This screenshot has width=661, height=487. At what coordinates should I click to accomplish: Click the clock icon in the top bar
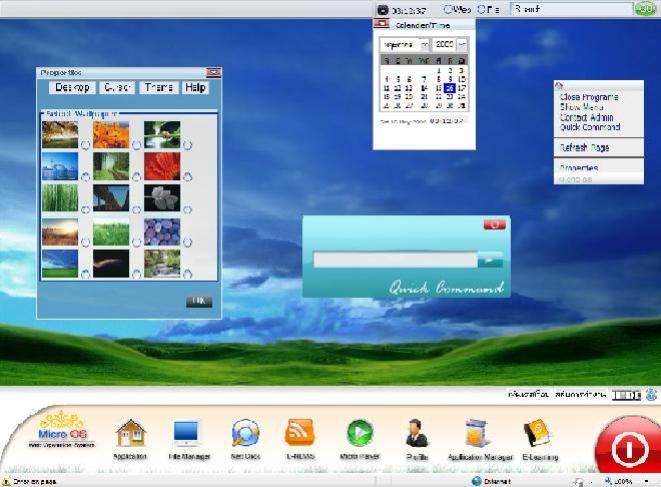click(382, 9)
